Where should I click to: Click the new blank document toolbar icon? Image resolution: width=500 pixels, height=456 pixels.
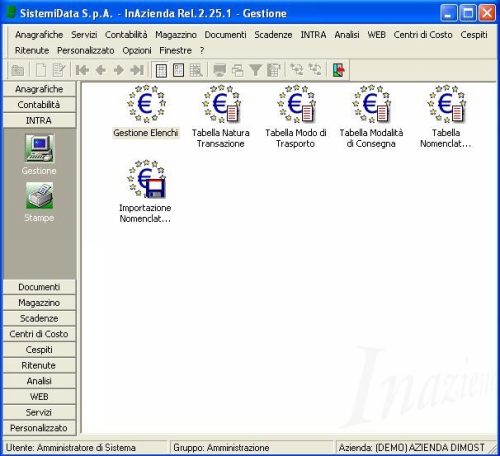tap(41, 70)
